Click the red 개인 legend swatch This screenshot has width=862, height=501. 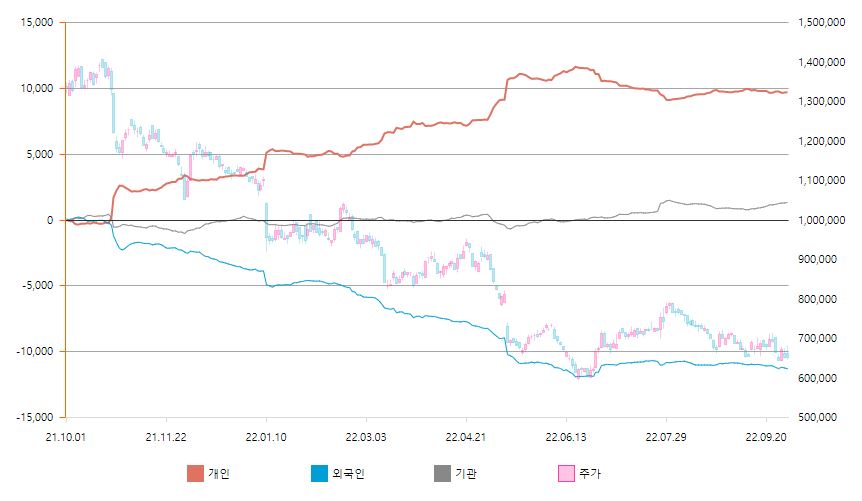point(195,473)
